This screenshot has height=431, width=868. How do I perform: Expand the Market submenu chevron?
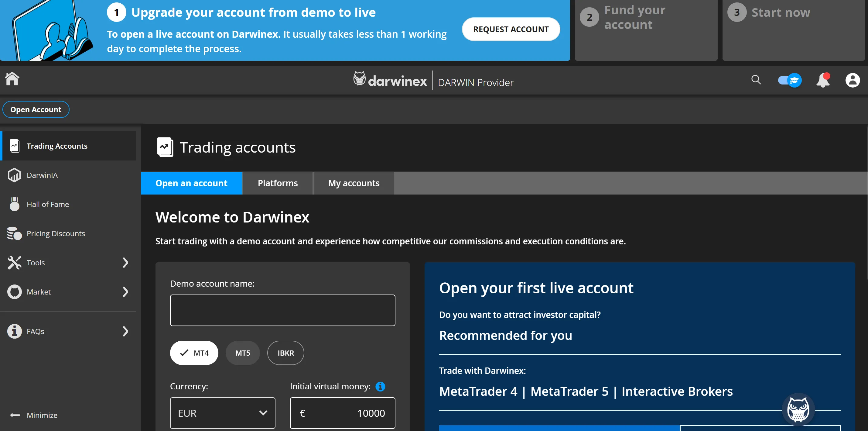point(125,292)
